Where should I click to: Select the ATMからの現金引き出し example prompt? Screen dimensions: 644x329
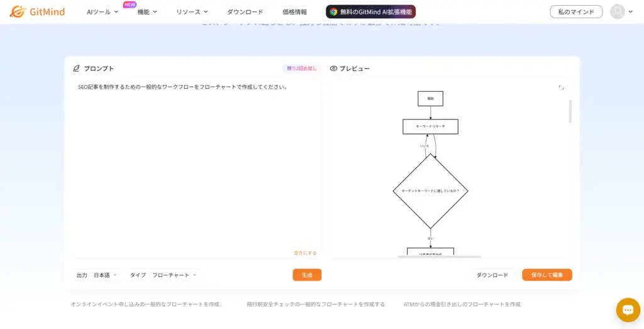point(462,304)
